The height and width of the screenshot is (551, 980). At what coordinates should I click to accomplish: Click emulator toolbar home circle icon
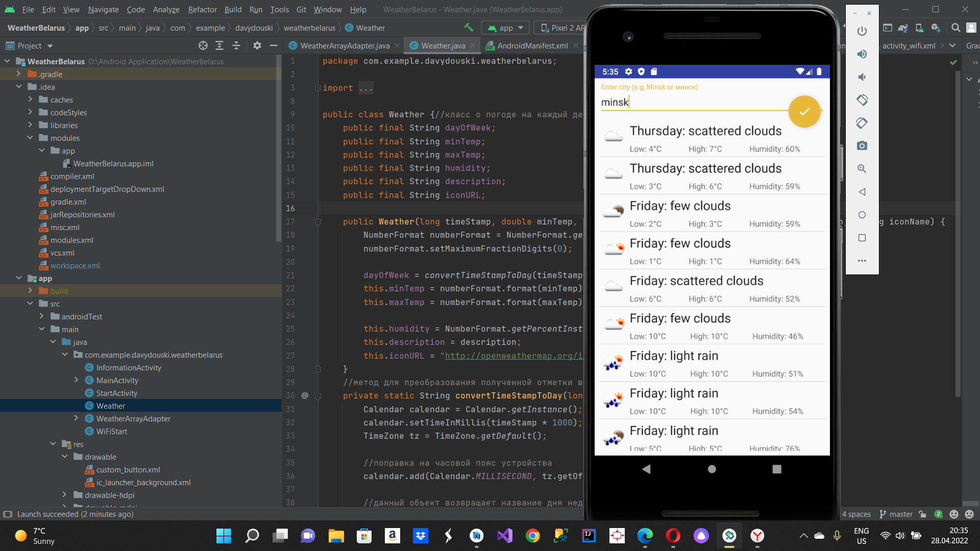tap(862, 215)
